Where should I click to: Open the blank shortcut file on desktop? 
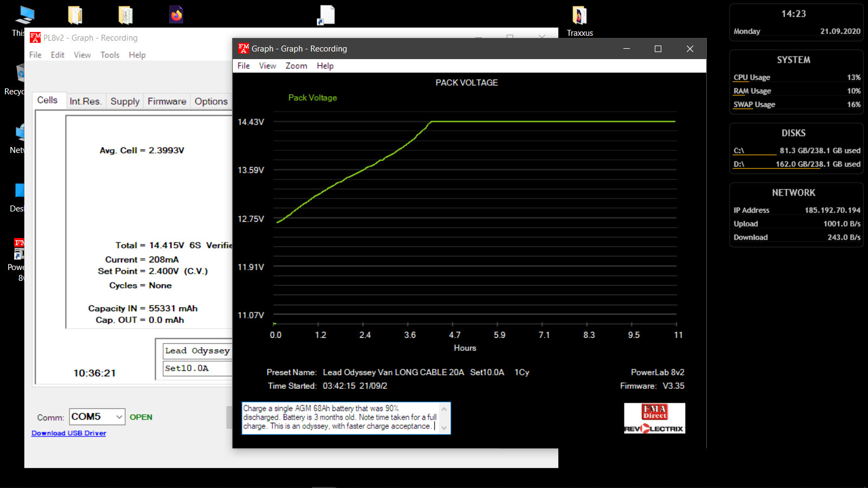click(x=327, y=15)
